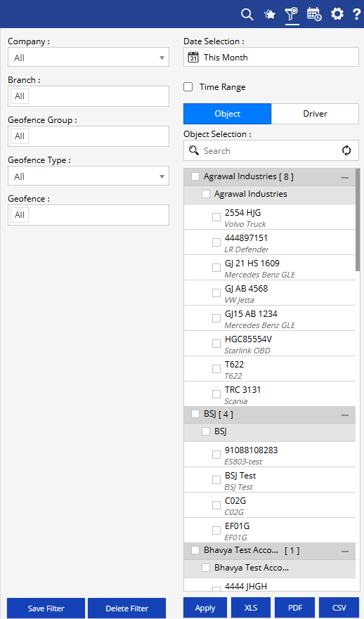Check the GJ 21 HS 1609 object

tap(216, 268)
